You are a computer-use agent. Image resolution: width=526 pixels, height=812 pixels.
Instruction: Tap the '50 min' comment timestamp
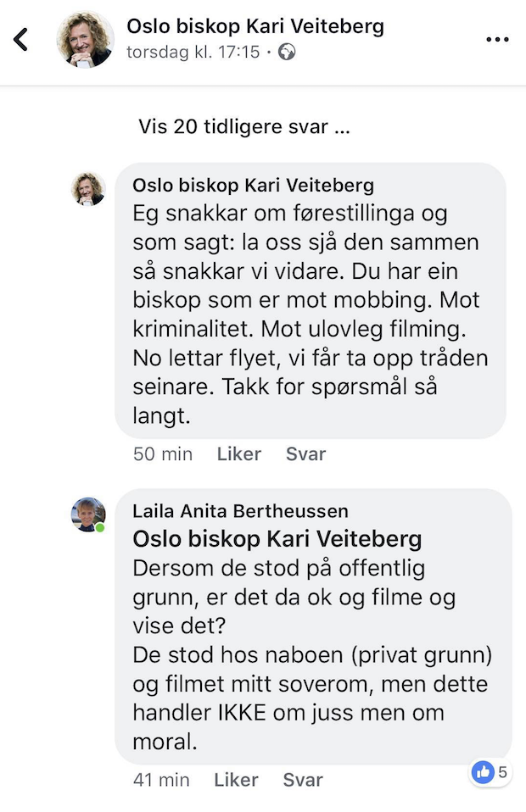pyautogui.click(x=163, y=453)
